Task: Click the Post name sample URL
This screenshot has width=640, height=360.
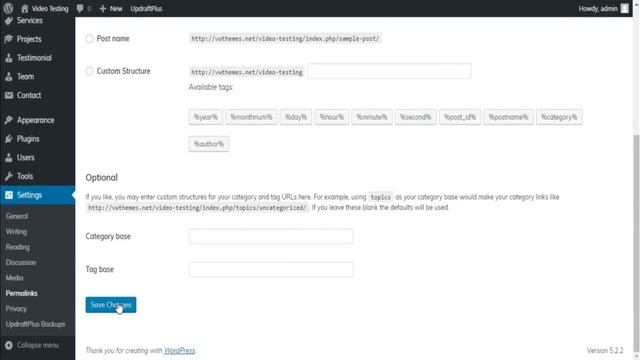Action: (x=285, y=39)
